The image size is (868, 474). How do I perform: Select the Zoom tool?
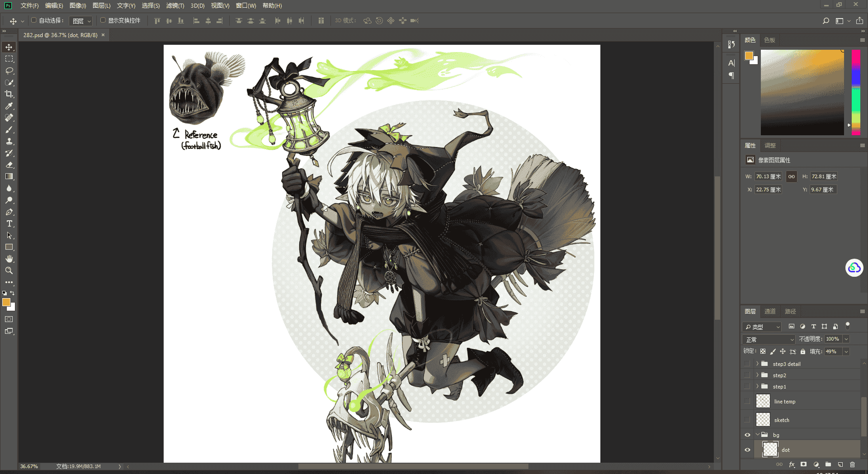pyautogui.click(x=9, y=270)
